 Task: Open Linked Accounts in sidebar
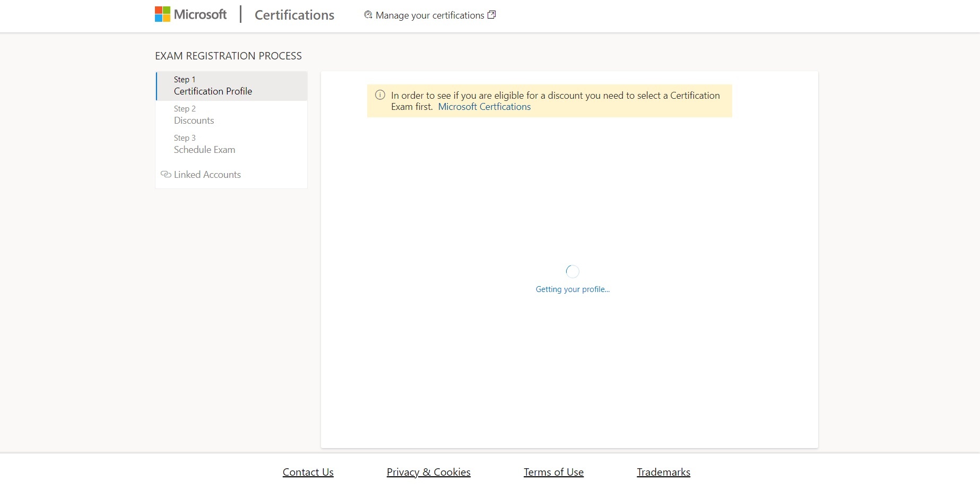pyautogui.click(x=207, y=175)
